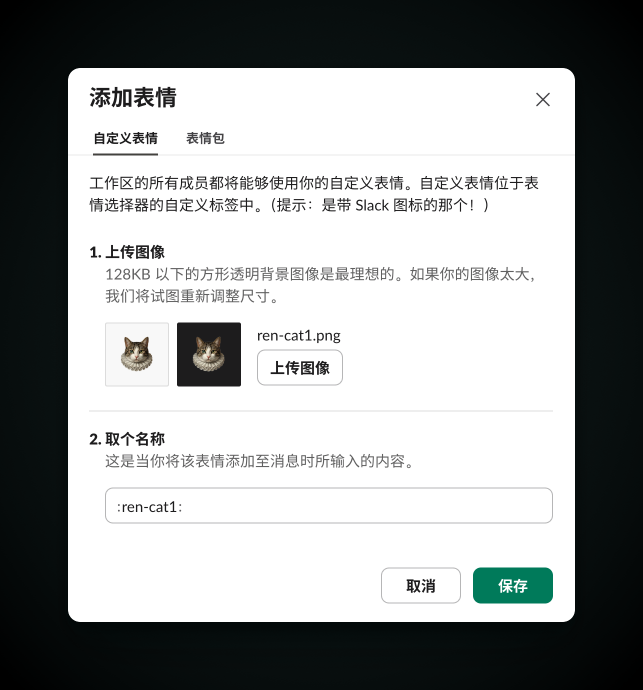Click the 1. 上传图像 section heading
Viewport: 643px width, 690px height.
tap(127, 252)
